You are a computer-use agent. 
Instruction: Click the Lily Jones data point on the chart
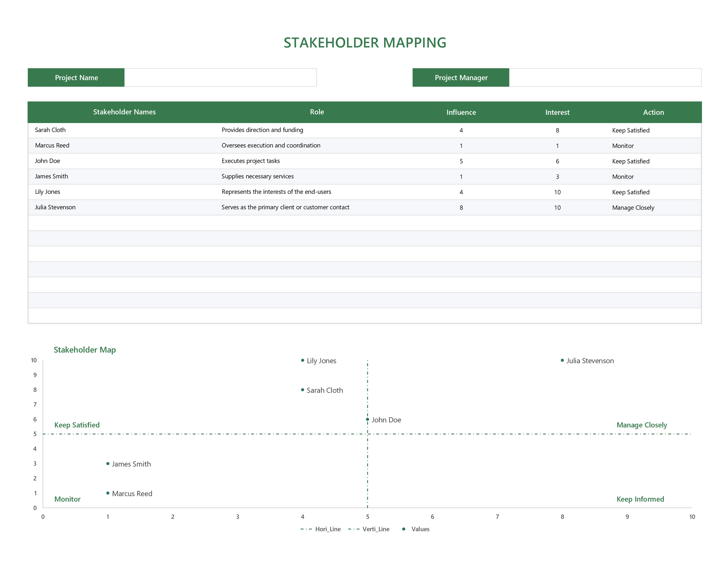click(x=303, y=360)
